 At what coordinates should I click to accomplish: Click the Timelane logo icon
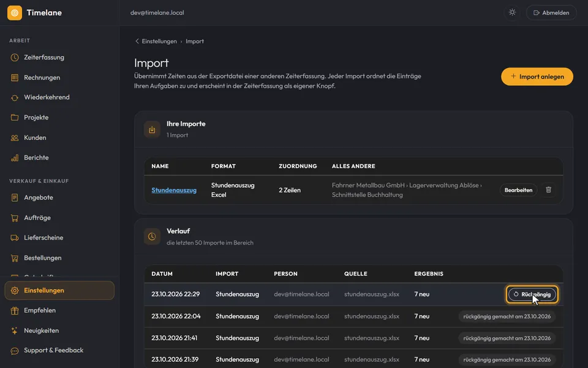point(15,13)
